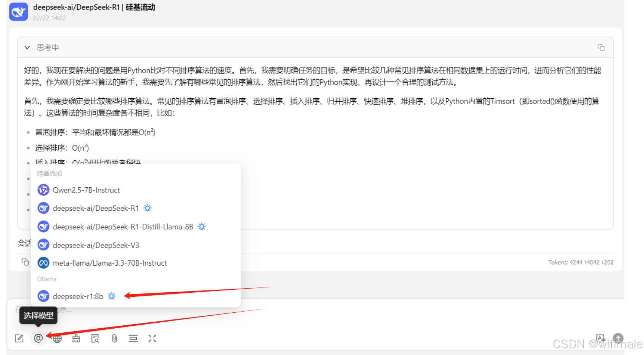
Task: Select deepseek-ai/DeepSeek-R1 from the list
Action: 136,208
